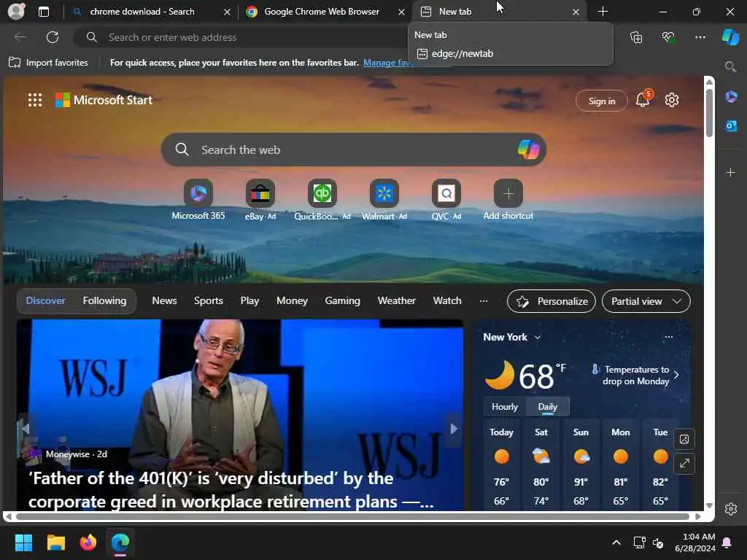Open the Browser essentials heart icon
Image resolution: width=747 pixels, height=560 pixels.
pyautogui.click(x=668, y=37)
